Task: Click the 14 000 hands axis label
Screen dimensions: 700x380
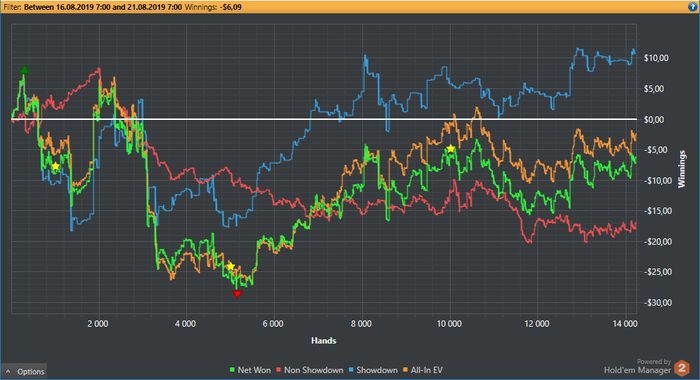Action: (x=625, y=324)
